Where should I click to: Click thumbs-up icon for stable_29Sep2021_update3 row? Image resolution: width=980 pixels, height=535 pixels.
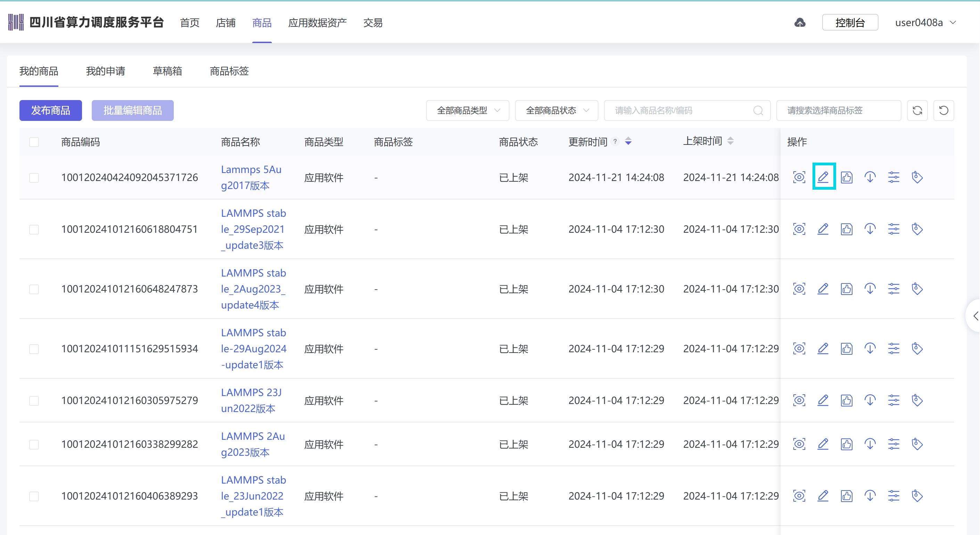click(x=847, y=229)
